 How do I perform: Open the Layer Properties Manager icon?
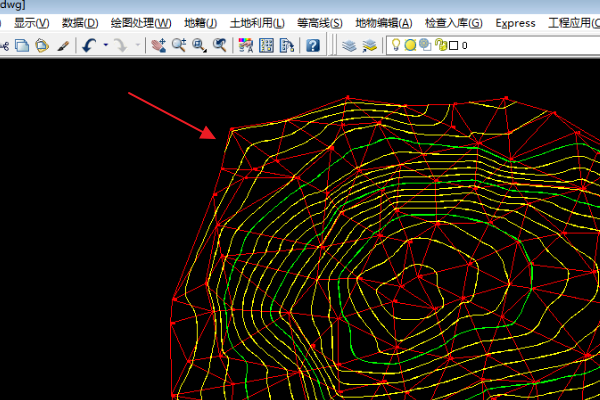coord(348,45)
